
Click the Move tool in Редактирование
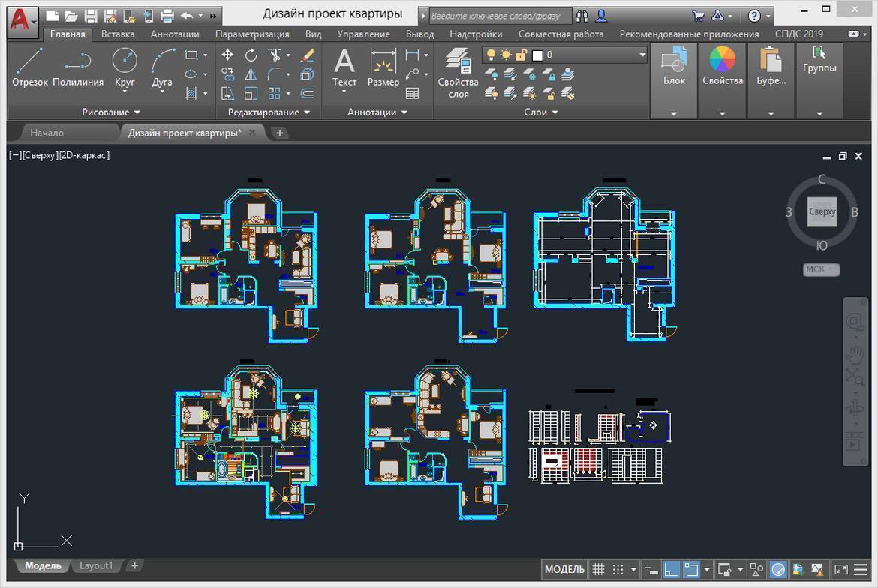(x=227, y=55)
